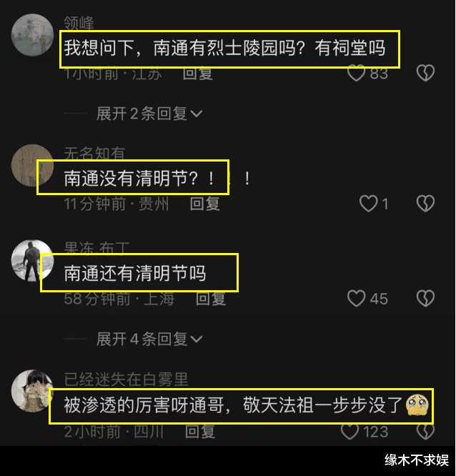
Task: Open username 已经迷失在白雾里
Action: click(x=126, y=380)
